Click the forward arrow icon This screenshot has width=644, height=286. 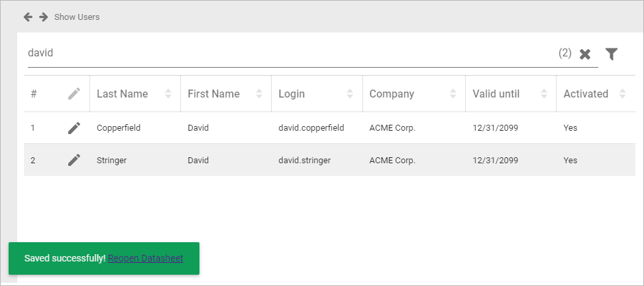[43, 17]
